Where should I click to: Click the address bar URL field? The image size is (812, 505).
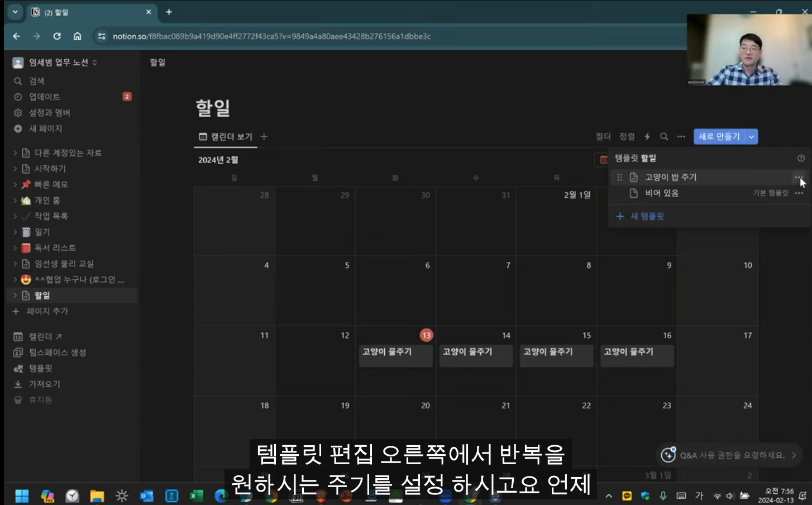coord(272,36)
